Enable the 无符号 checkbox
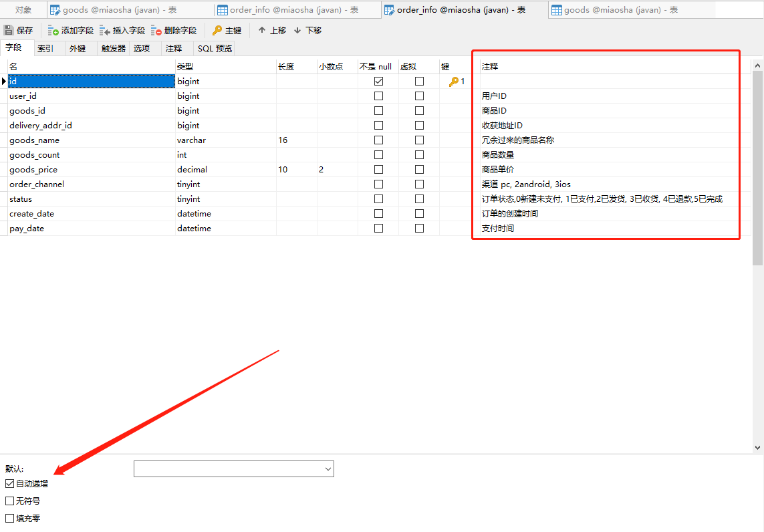The height and width of the screenshot is (532, 764). click(10, 501)
